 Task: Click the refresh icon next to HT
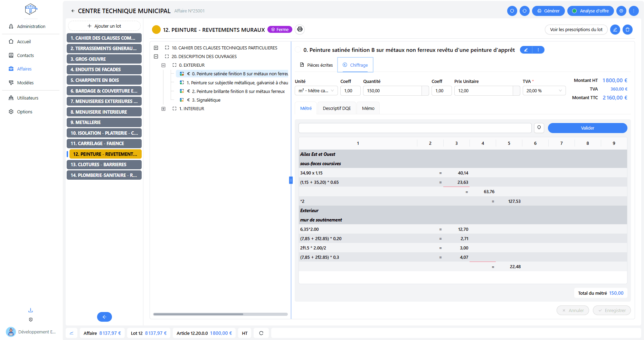(x=261, y=333)
